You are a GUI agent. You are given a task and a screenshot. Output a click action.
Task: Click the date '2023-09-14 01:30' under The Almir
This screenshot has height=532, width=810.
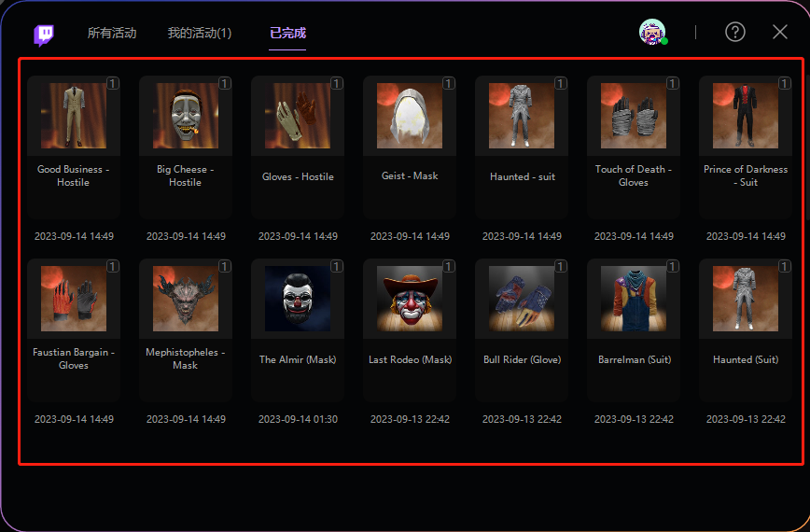[x=298, y=419]
